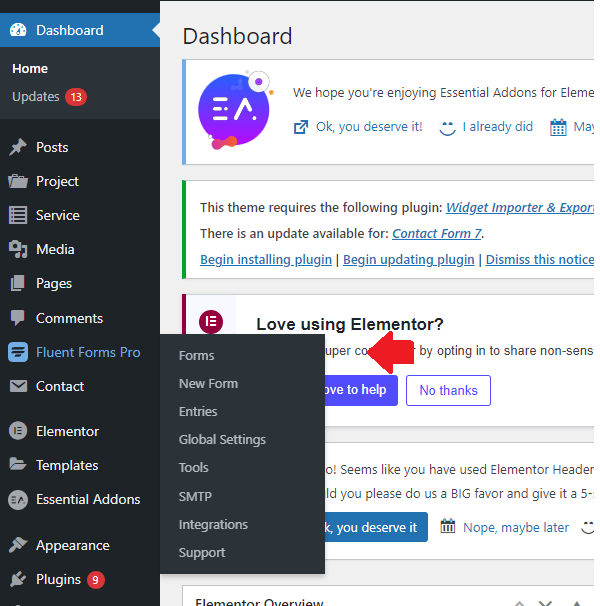
Task: Click the Templates folder icon
Action: 18,464
